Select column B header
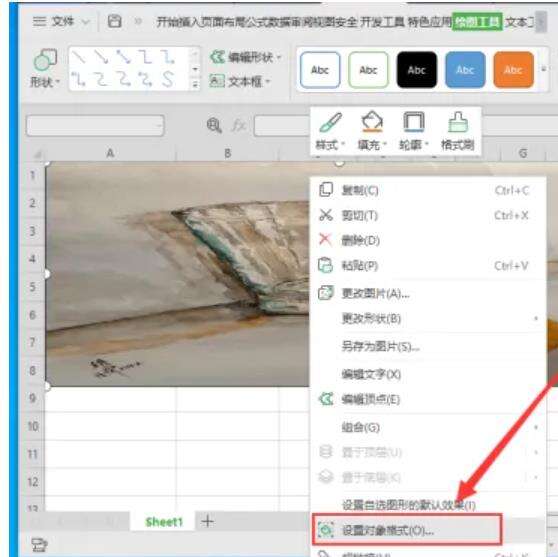Image resolution: width=558 pixels, height=557 pixels. [227, 153]
